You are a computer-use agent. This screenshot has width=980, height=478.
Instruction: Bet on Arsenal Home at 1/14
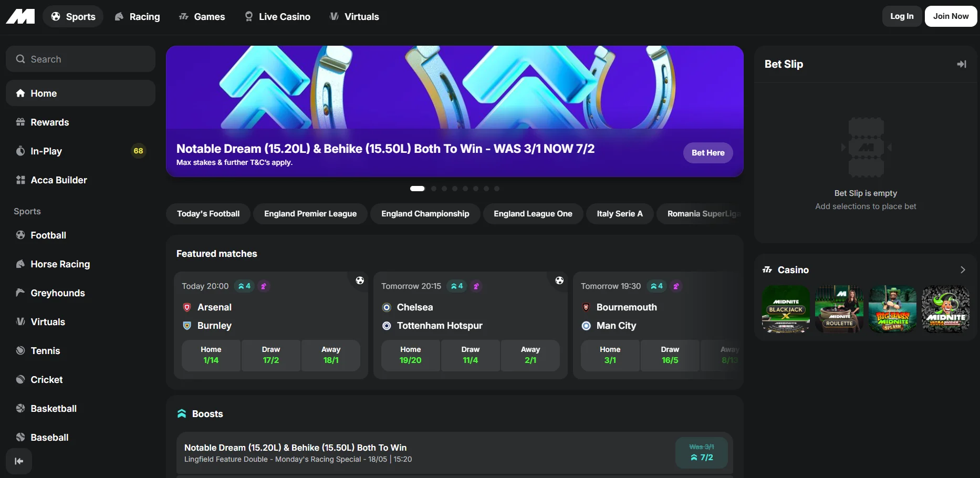(x=211, y=356)
